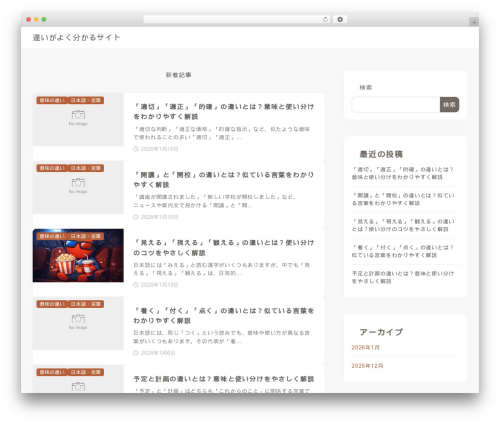
Task: Click clock icon beside 2026年1月13日 date
Action: coord(136,285)
